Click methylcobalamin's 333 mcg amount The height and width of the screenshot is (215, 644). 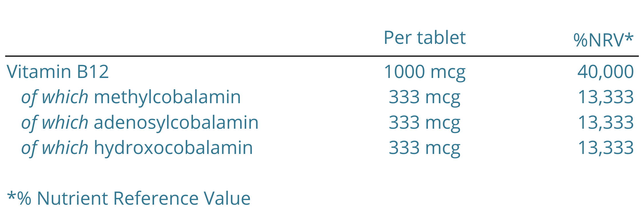click(x=425, y=98)
